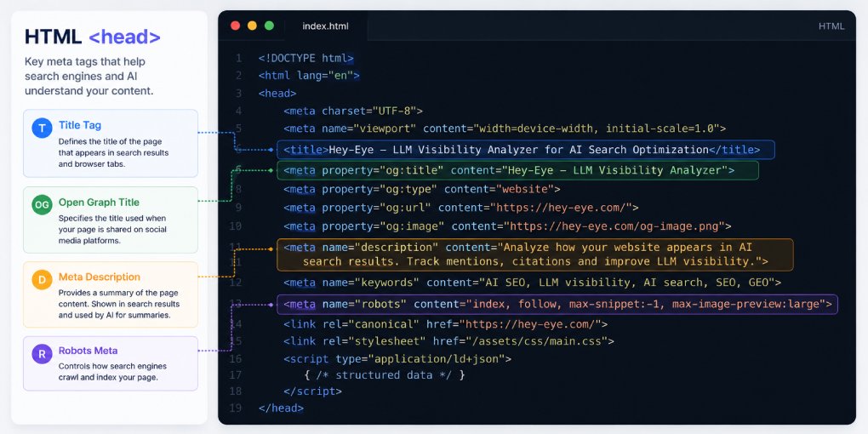
Task: Select the index.html tab
Action: tap(325, 26)
